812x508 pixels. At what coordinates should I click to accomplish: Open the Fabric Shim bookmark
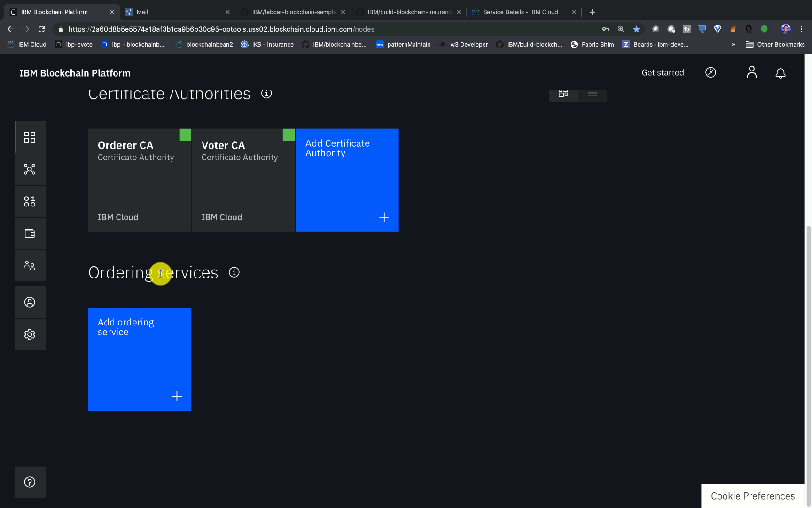pos(592,44)
